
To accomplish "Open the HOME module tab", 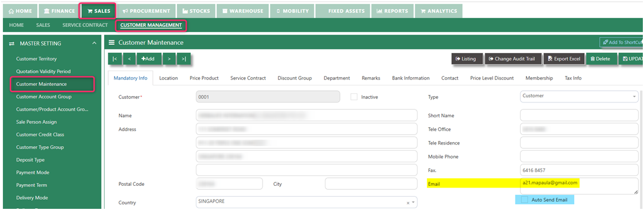I will click(x=20, y=11).
